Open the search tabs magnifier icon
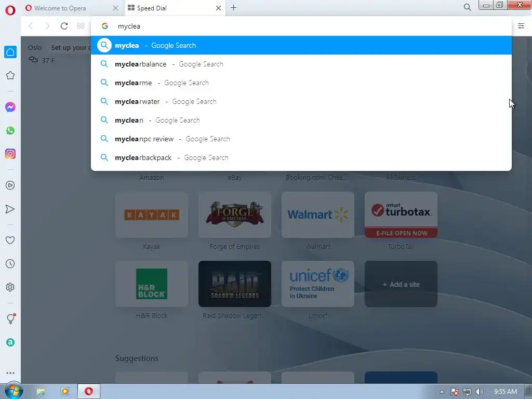The height and width of the screenshot is (399, 532). click(x=467, y=7)
